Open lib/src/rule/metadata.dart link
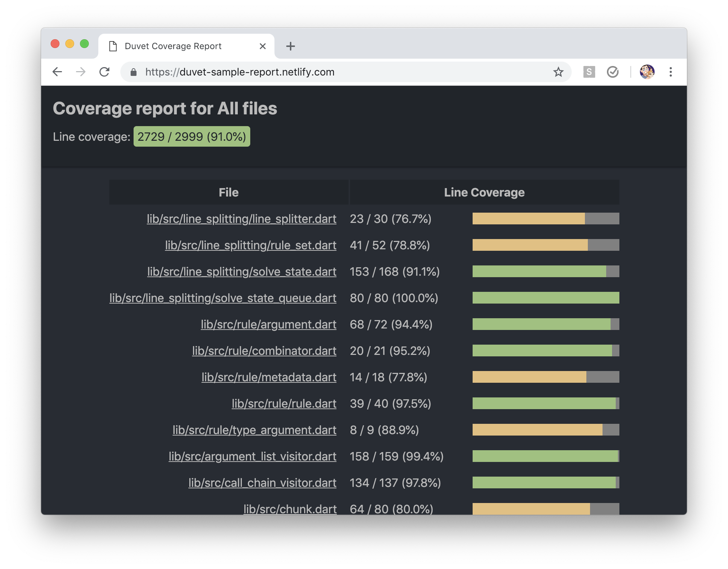This screenshot has height=569, width=728. (268, 377)
